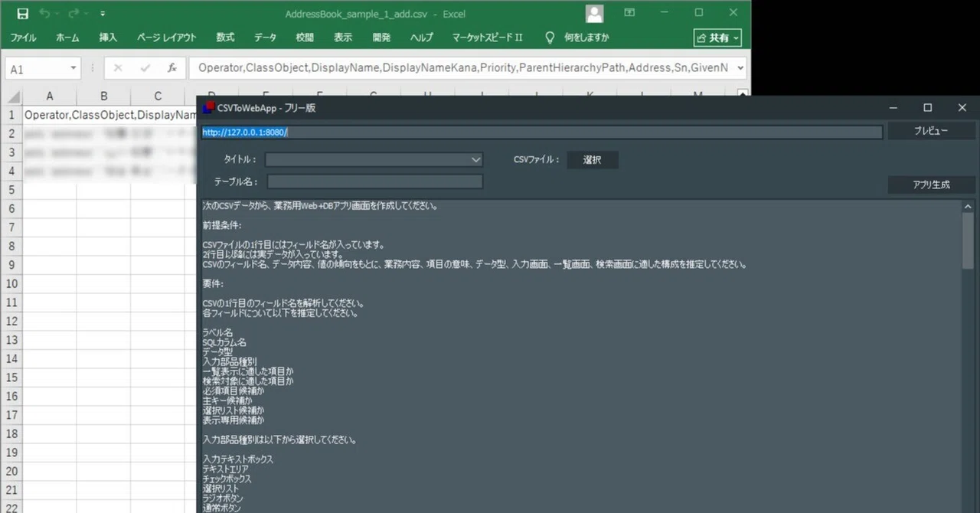Click the Redo arrow in Excel toolbar
The width and height of the screenshot is (980, 513).
pos(73,14)
